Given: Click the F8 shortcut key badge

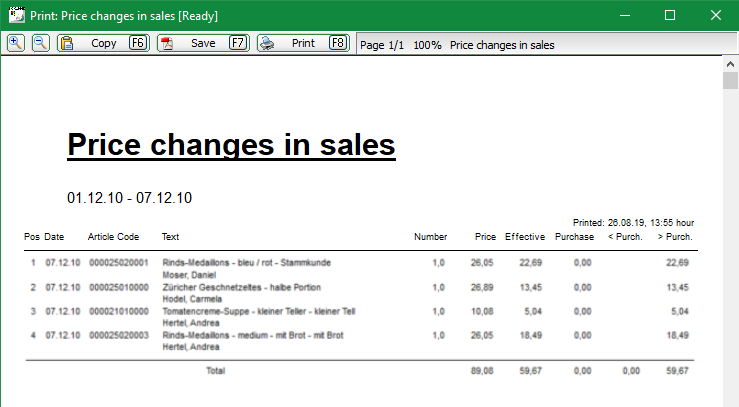Looking at the screenshot, I should click(x=338, y=43).
